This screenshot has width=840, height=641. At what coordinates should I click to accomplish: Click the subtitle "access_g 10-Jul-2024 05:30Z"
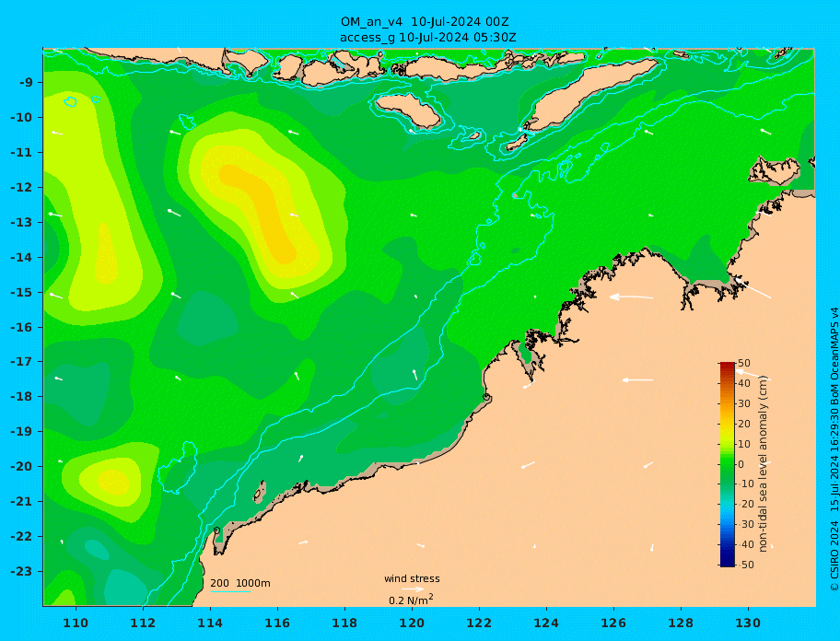(x=428, y=38)
